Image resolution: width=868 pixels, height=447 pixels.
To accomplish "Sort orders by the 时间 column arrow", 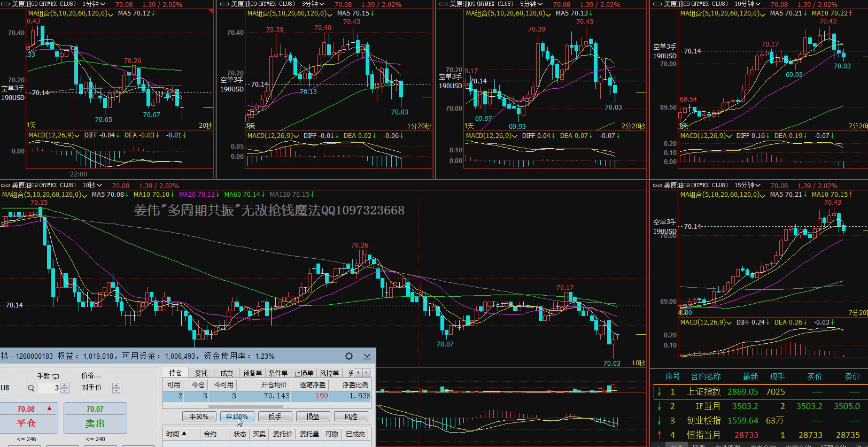I will 184,434.
